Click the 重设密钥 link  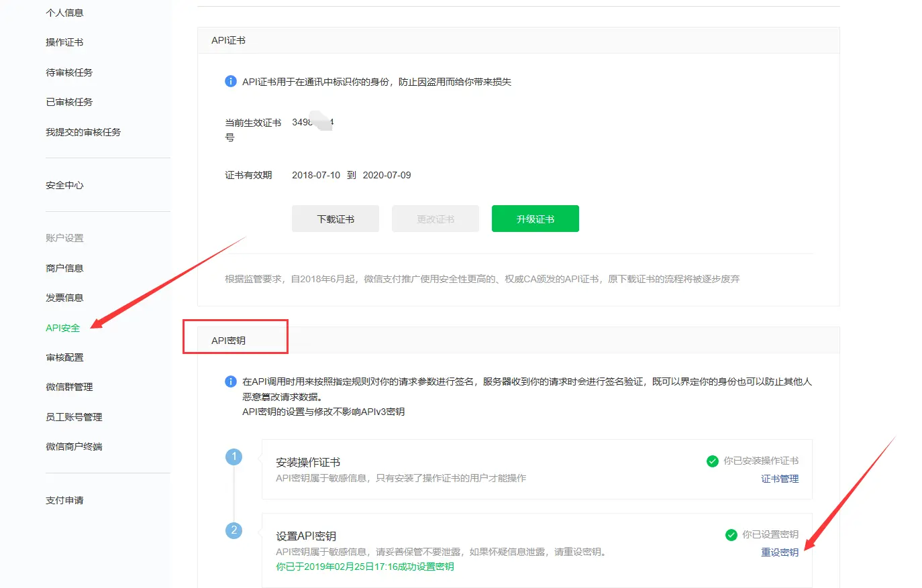click(x=780, y=552)
